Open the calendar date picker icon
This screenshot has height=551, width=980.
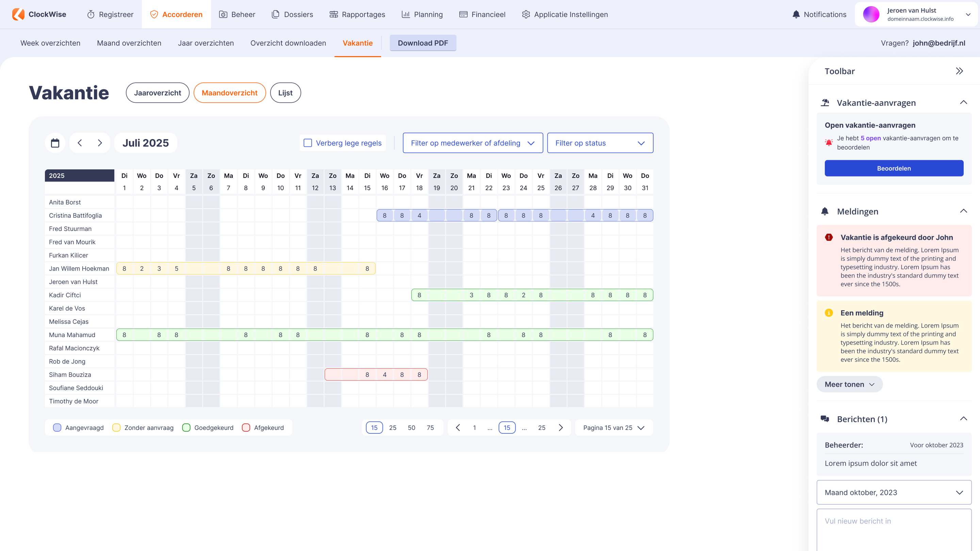point(55,143)
